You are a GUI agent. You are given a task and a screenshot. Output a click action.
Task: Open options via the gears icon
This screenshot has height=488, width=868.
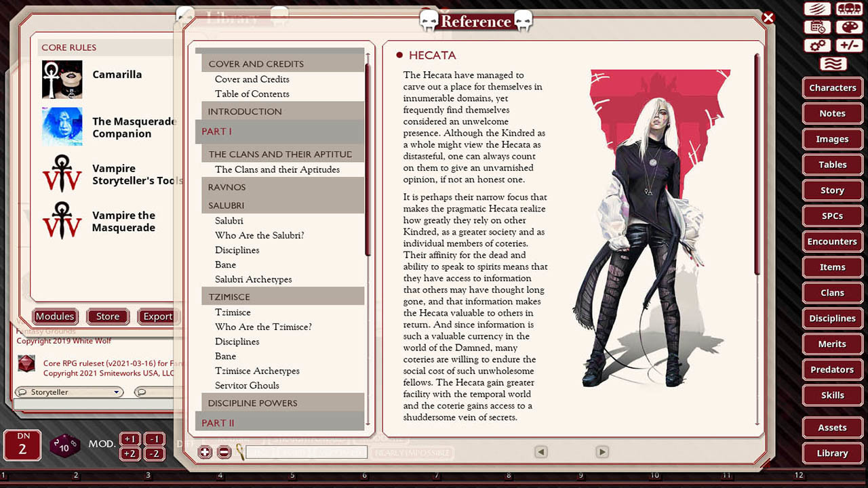coord(818,45)
